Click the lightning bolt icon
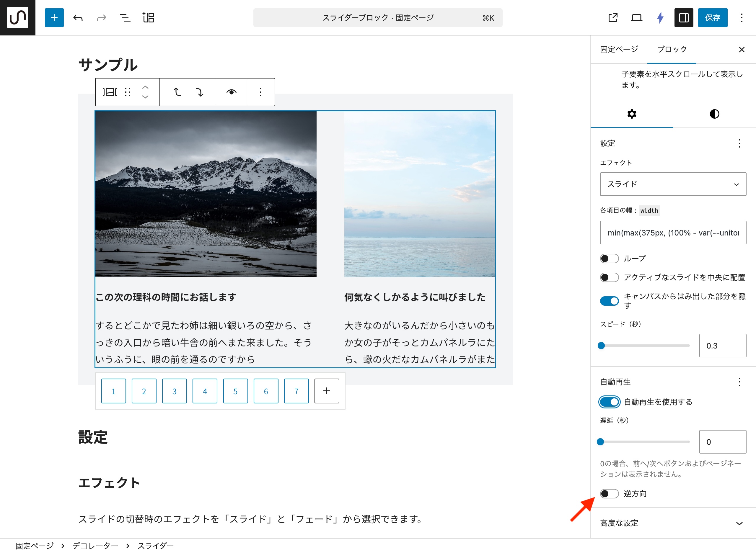The image size is (756, 553). pos(660,18)
